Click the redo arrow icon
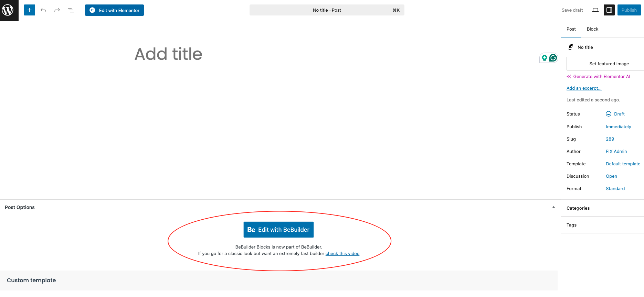The width and height of the screenshot is (644, 297). 57,10
